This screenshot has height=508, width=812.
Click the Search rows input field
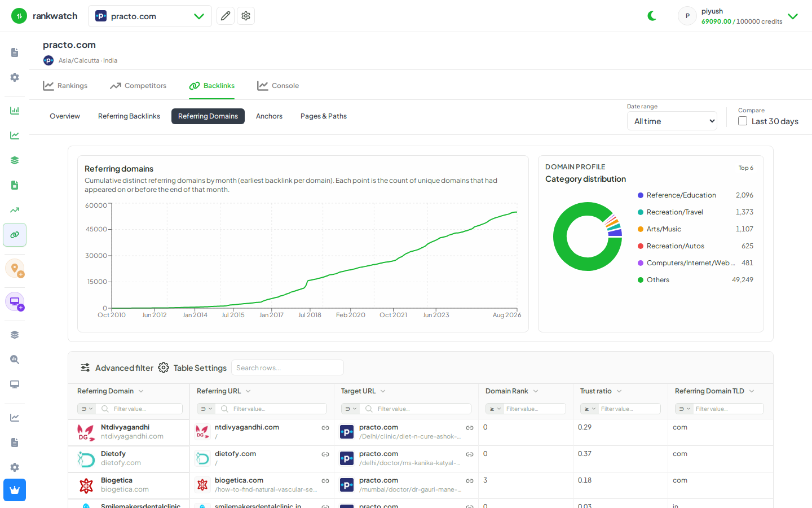point(288,367)
